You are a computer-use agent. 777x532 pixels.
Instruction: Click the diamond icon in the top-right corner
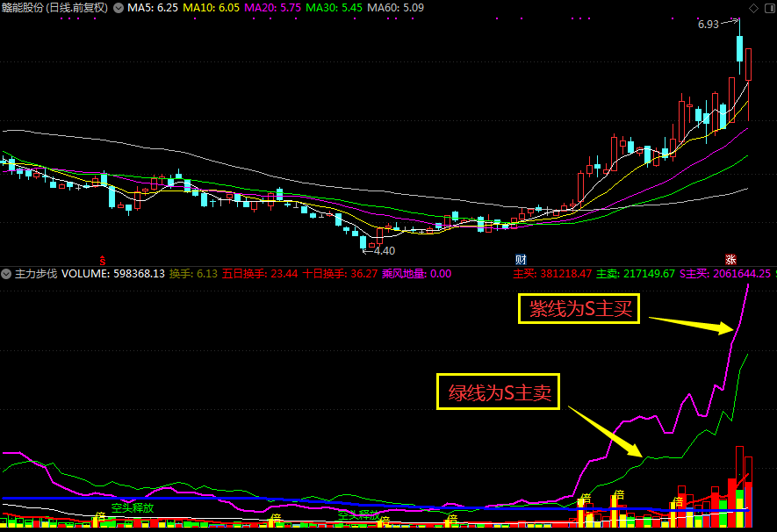[753, 8]
